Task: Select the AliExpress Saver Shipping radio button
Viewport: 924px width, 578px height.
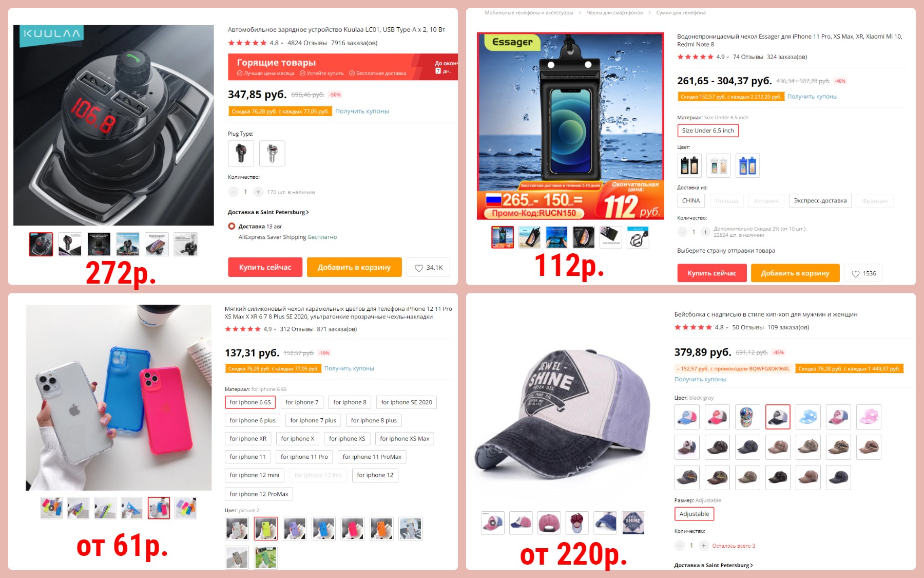Action: click(x=232, y=226)
